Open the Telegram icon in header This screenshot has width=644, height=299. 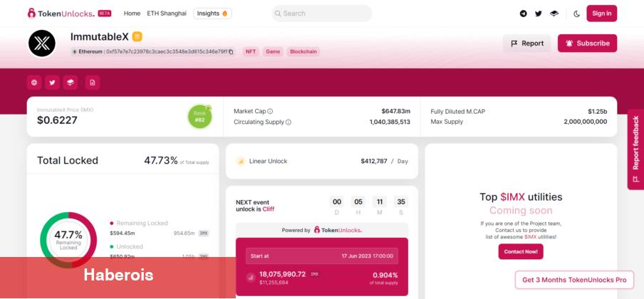(523, 14)
